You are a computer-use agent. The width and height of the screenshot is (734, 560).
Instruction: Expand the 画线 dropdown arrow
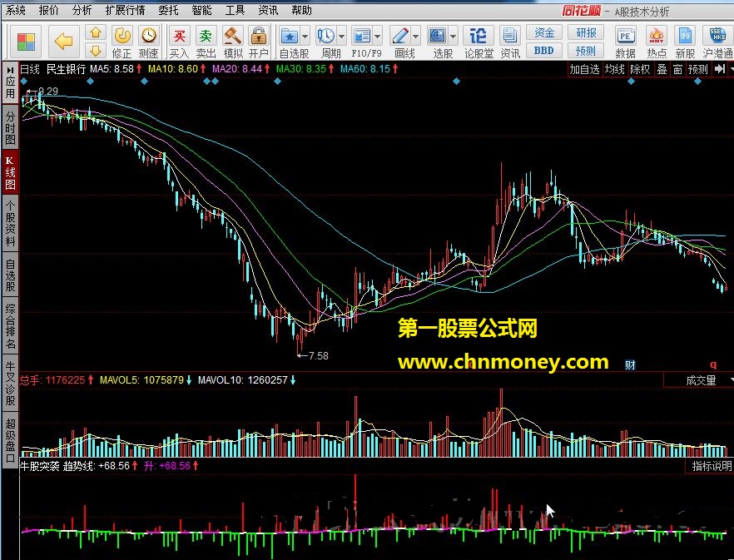416,36
